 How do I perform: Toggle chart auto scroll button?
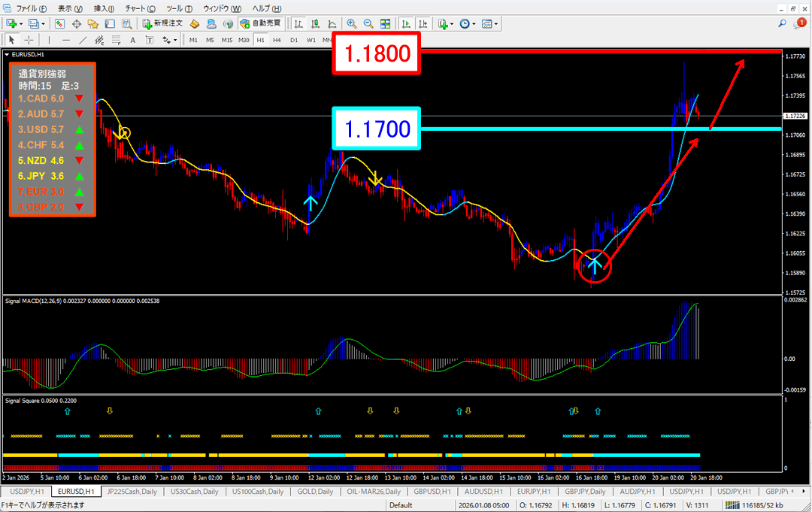[x=408, y=24]
